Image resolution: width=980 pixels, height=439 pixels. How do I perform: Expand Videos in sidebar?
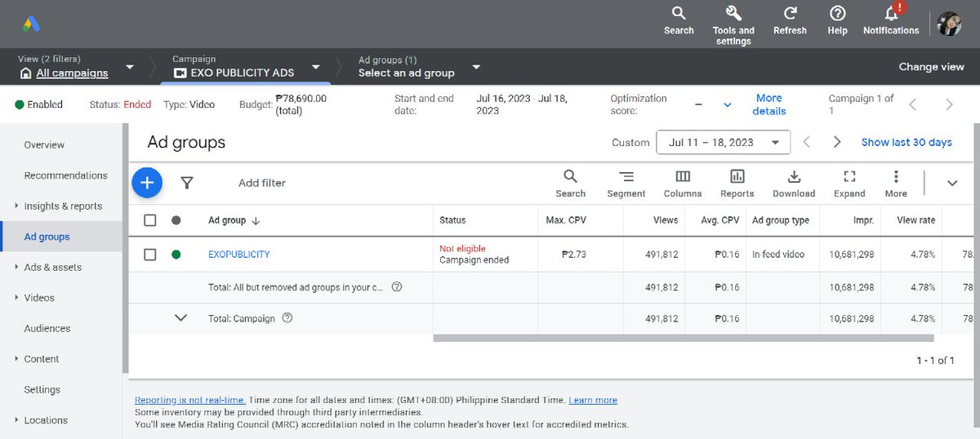[x=16, y=298]
